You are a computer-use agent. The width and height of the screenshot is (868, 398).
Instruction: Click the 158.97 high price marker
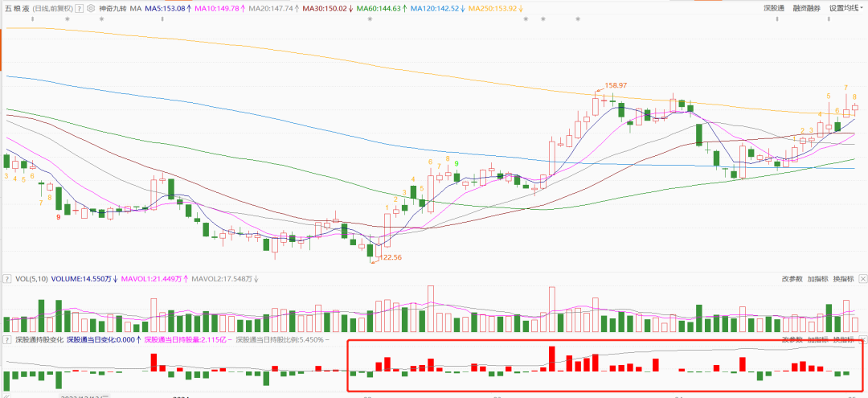(x=615, y=85)
